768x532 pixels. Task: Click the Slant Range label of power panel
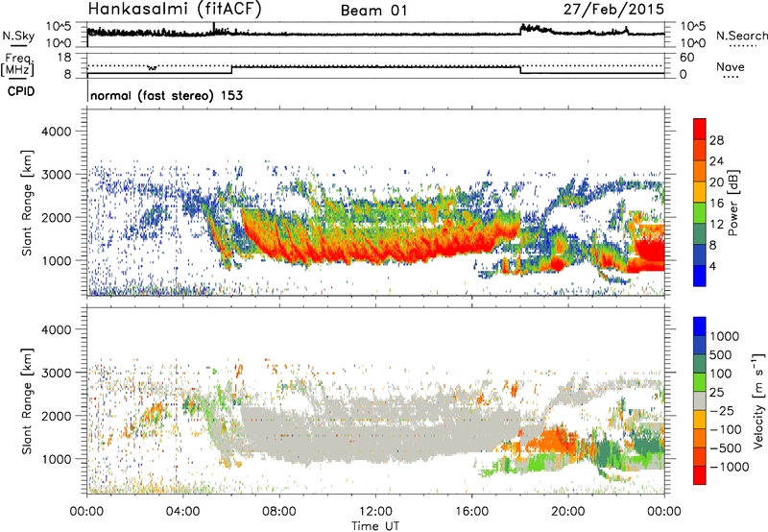pyautogui.click(x=27, y=203)
